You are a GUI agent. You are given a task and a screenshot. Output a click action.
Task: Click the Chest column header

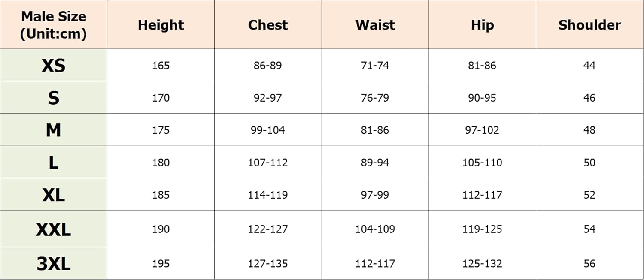268,25
